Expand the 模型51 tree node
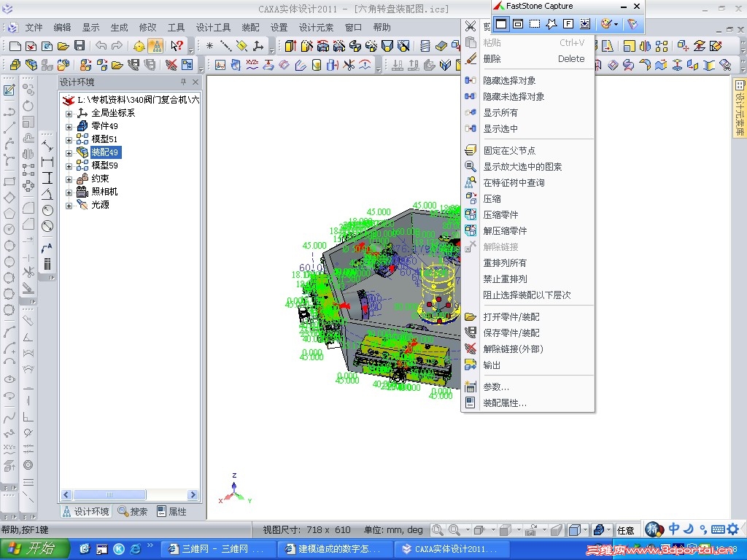Screen dimensions: 747x560 (x=69, y=139)
